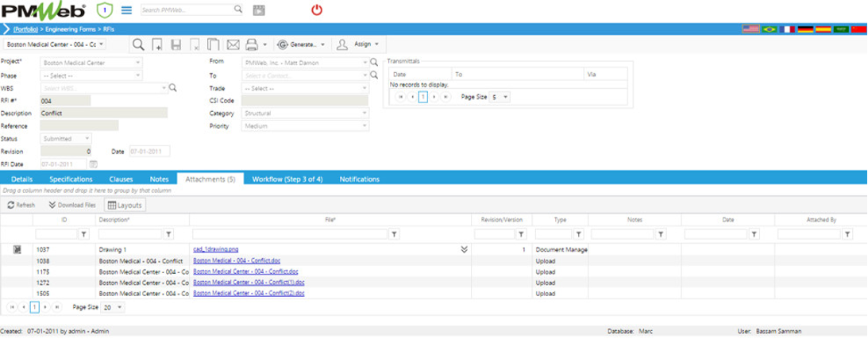Click the Email envelope icon

click(x=233, y=45)
